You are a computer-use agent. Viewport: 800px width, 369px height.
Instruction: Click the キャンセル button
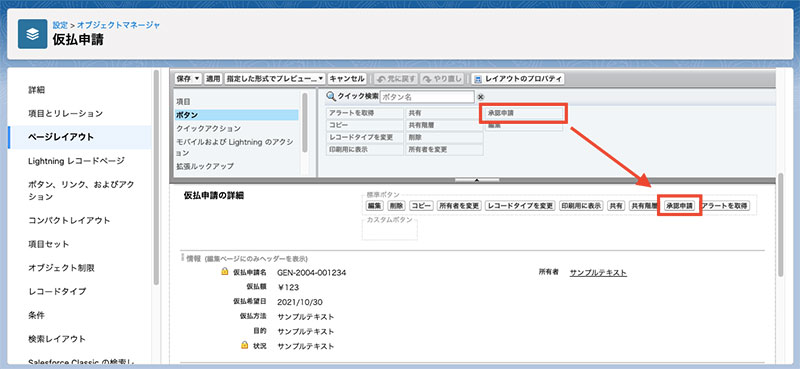pos(346,79)
